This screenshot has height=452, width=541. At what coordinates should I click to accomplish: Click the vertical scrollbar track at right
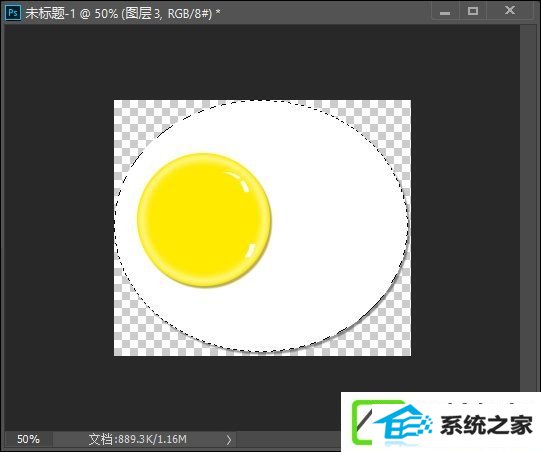tap(527, 207)
